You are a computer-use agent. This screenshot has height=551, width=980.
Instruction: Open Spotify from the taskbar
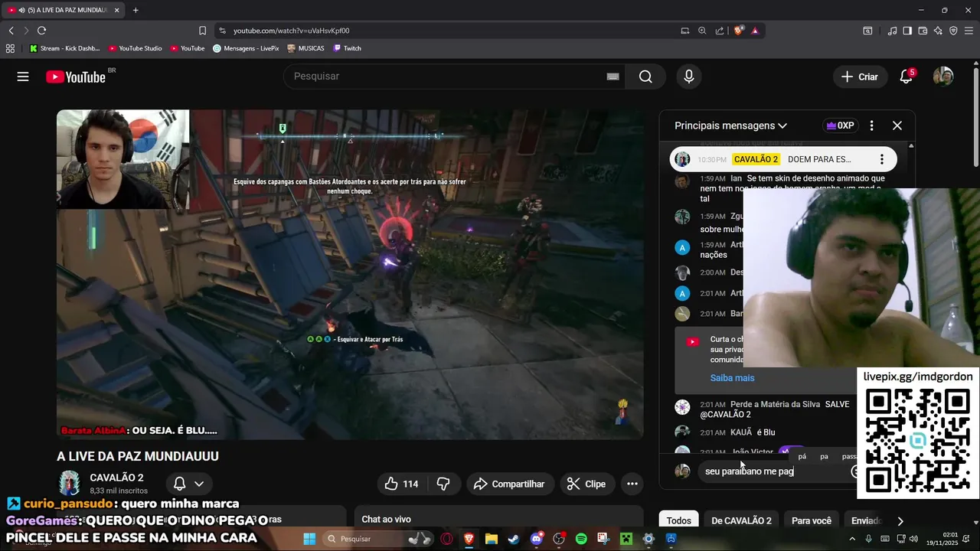pos(581,539)
